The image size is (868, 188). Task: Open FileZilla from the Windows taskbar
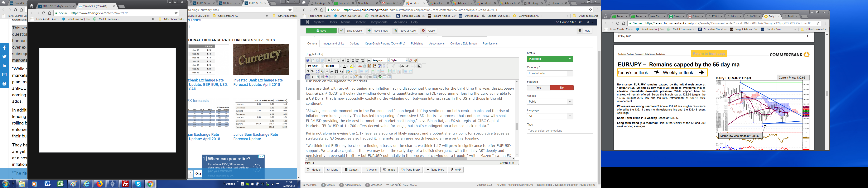(x=125, y=184)
